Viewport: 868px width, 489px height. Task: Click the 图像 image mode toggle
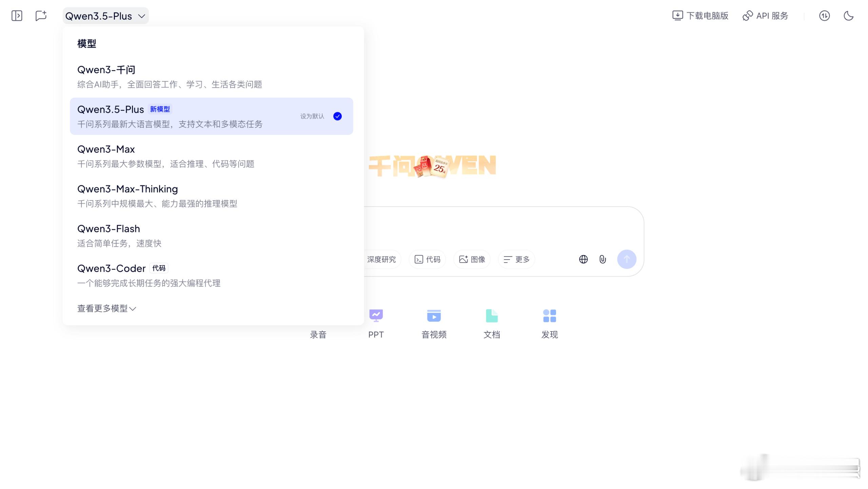point(471,259)
